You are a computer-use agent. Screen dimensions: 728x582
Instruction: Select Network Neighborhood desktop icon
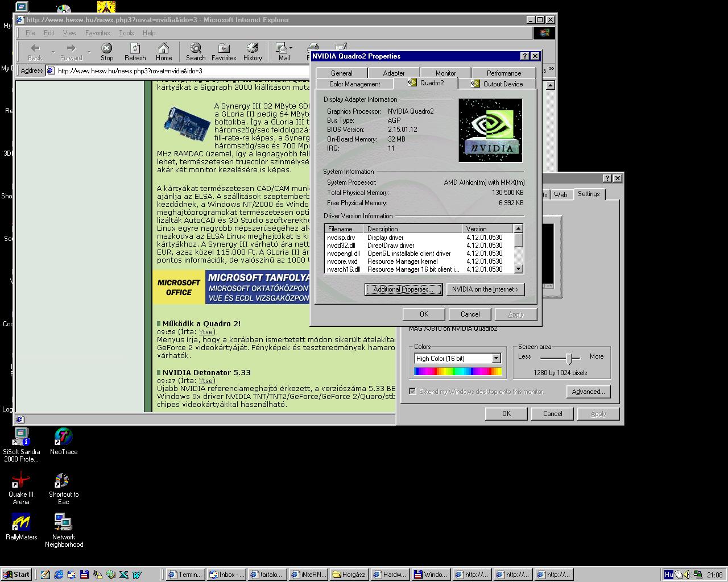pos(64,530)
